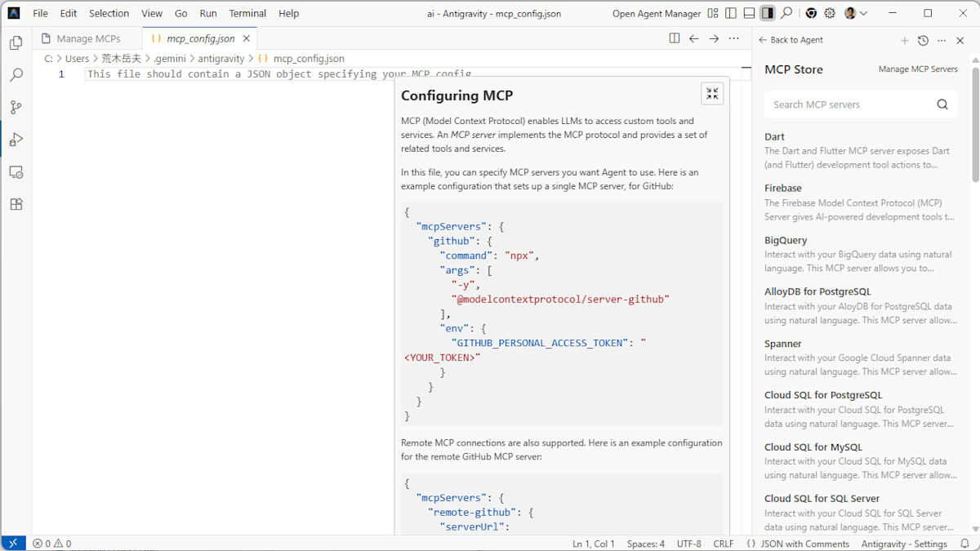
Task: Go Back to Agent
Action: [x=791, y=40]
